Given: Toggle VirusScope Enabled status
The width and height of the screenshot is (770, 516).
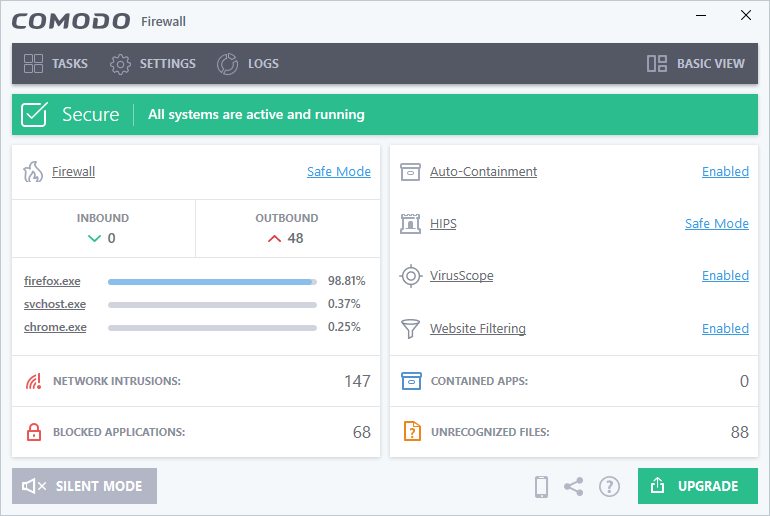Looking at the screenshot, I should tap(725, 276).
